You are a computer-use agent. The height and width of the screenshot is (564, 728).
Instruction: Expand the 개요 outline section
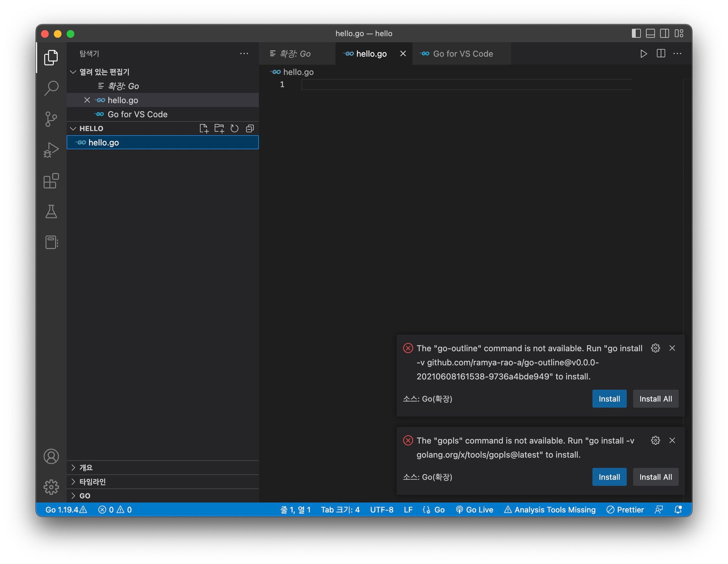86,468
